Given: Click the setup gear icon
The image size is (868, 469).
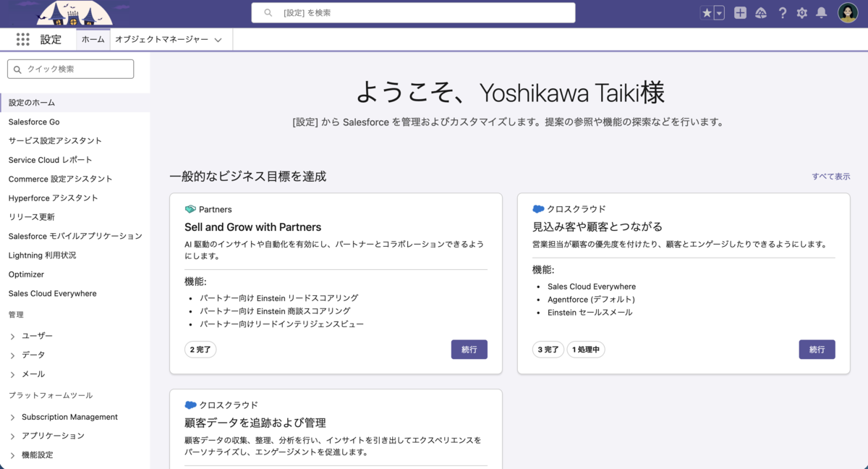Looking at the screenshot, I should (801, 13).
